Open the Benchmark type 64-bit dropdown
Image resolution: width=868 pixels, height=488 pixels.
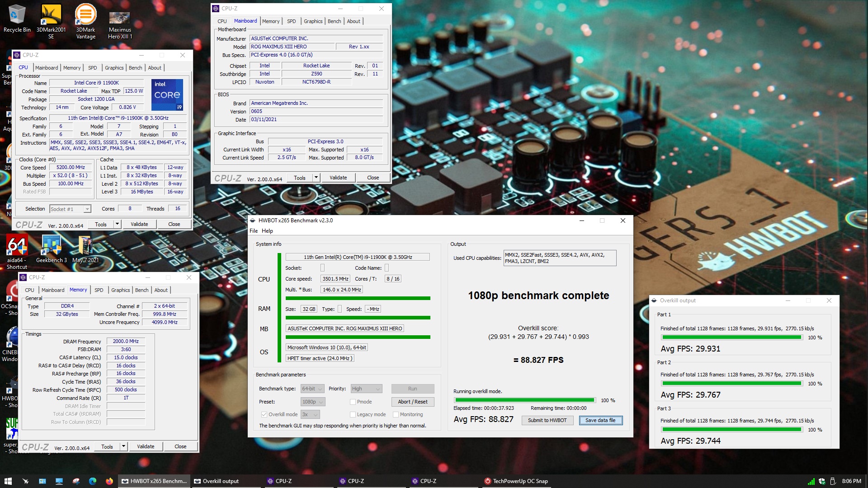pos(312,389)
